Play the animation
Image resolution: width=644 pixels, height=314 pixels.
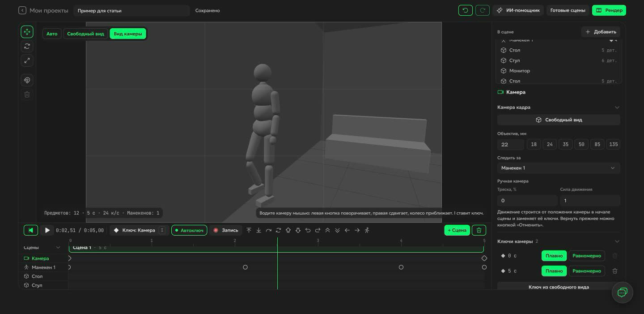coord(47,230)
